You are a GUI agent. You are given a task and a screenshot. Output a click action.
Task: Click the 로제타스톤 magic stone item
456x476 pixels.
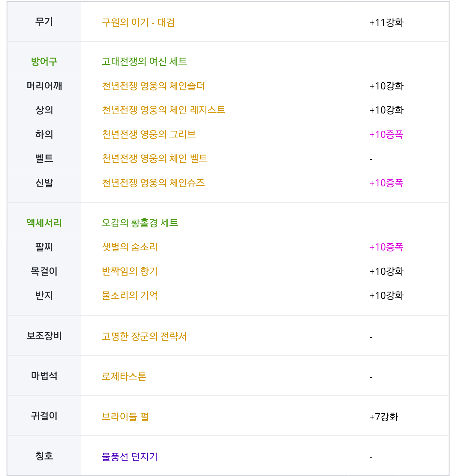coord(124,376)
